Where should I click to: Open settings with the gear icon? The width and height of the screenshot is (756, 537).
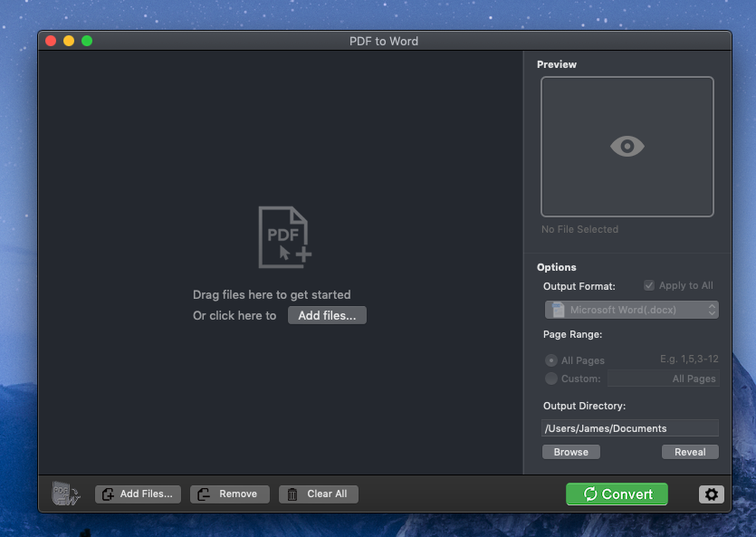[x=711, y=494]
